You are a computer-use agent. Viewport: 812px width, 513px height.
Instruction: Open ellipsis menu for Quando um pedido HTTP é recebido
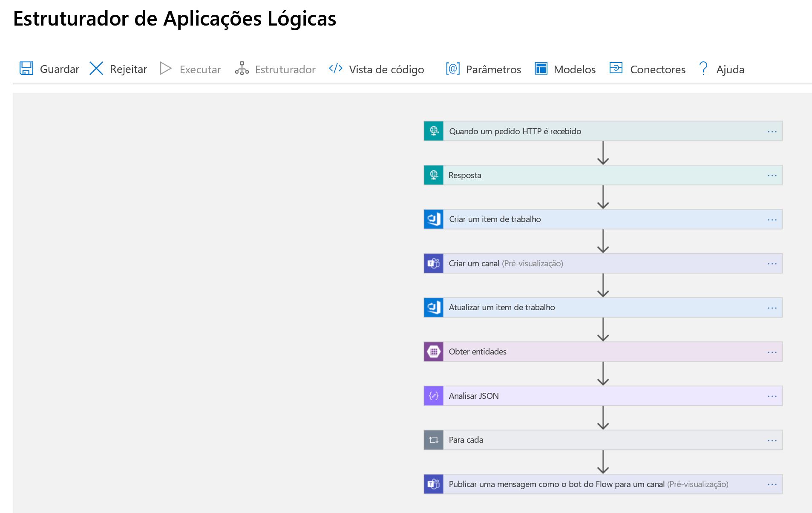[x=772, y=132]
